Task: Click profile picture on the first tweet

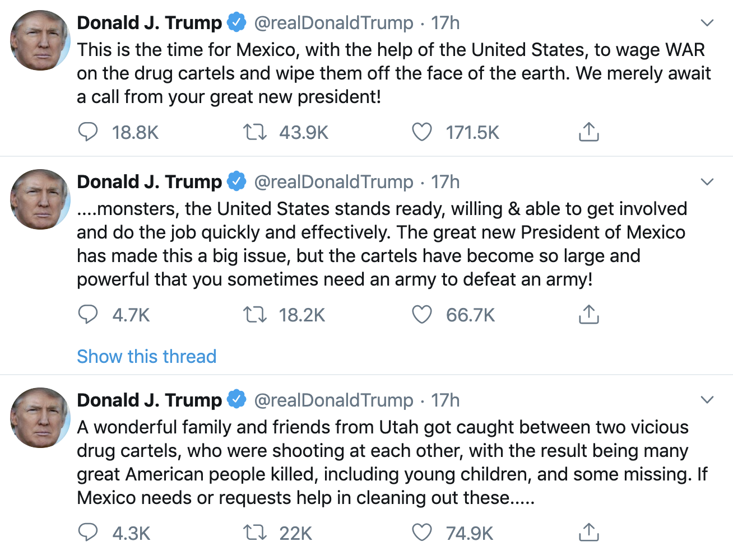Action: (40, 40)
